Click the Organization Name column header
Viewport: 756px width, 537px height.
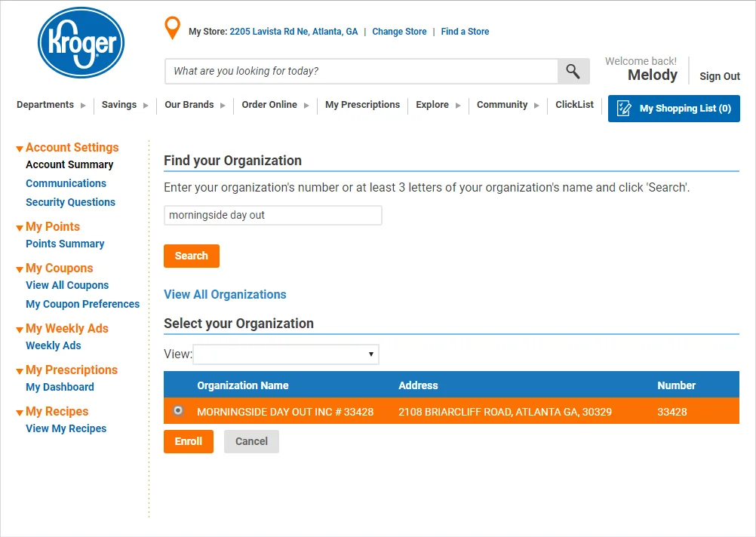(242, 385)
